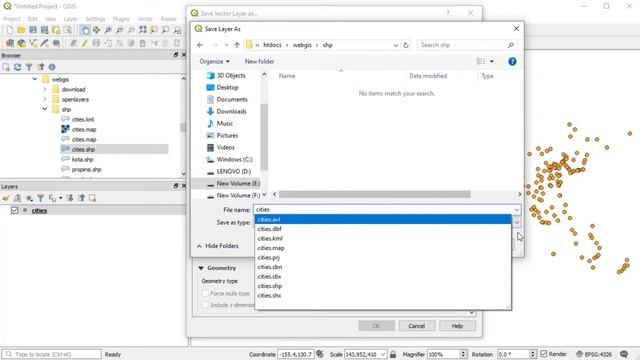Viewport: 640px width, 360px height.
Task: Click Help in Save Vector Layer dialog
Action: pos(457,326)
